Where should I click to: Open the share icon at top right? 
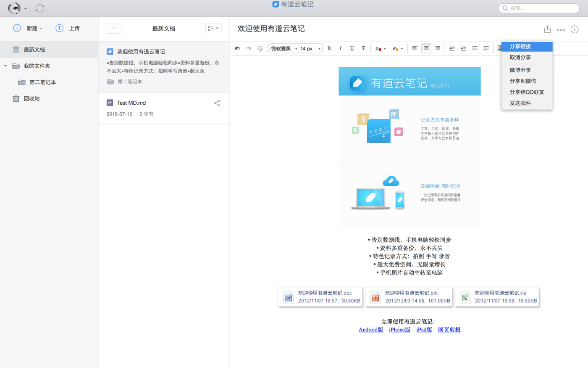547,29
